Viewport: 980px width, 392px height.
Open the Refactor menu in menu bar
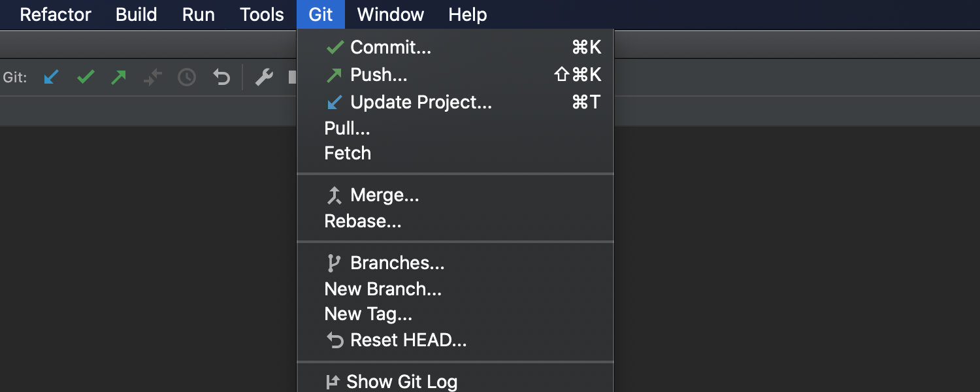pyautogui.click(x=56, y=14)
